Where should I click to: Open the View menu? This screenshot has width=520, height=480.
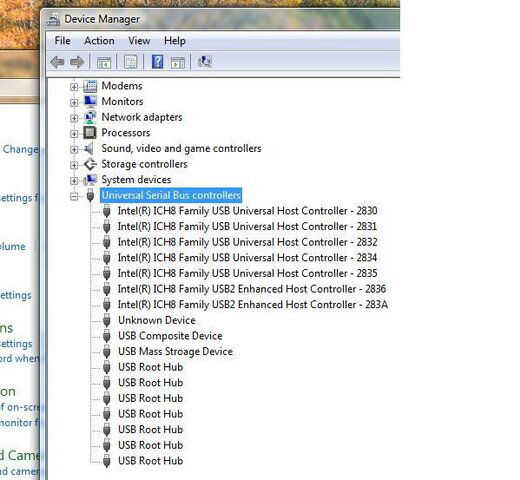(139, 41)
